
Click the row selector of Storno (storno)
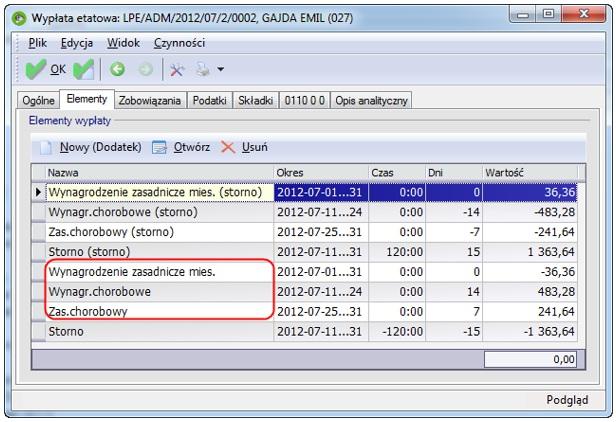point(38,252)
